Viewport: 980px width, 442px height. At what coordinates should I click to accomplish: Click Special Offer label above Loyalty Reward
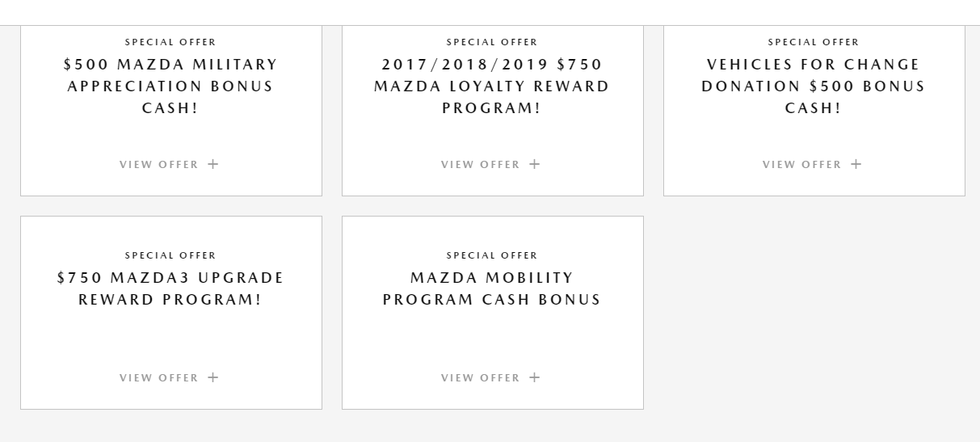pyautogui.click(x=492, y=42)
